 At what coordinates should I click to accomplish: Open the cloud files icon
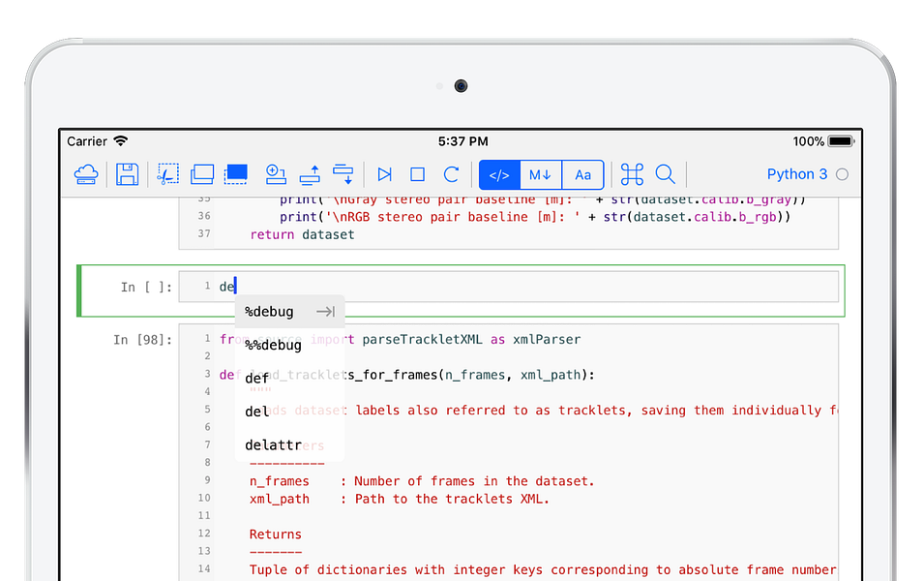pos(86,174)
